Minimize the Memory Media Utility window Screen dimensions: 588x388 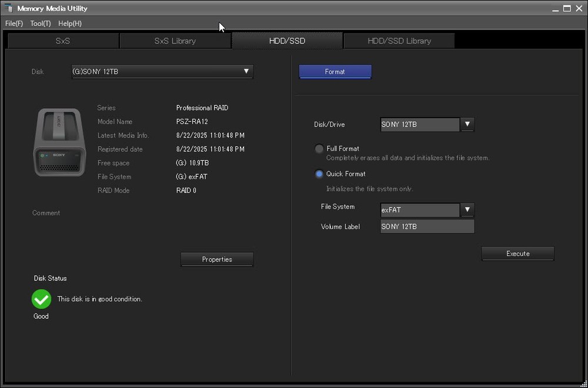tap(555, 8)
